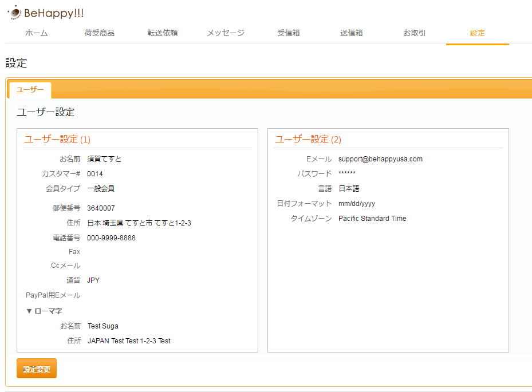The image size is (532, 392).
Task: Click the Pacific Standard Time value
Action: pyautogui.click(x=372, y=219)
